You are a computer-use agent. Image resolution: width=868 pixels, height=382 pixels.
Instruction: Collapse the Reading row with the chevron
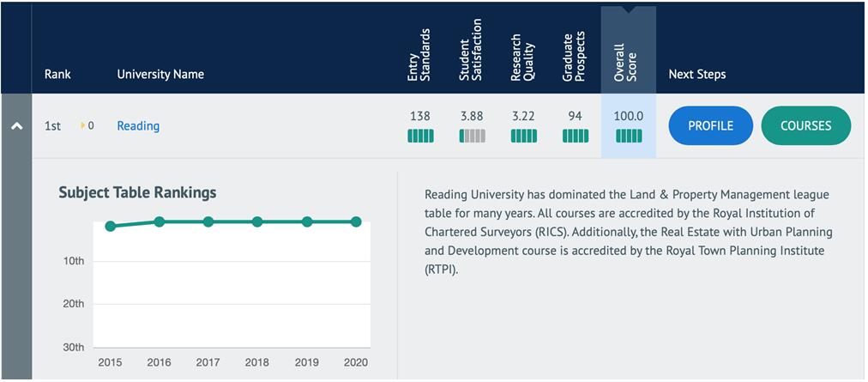tap(15, 126)
